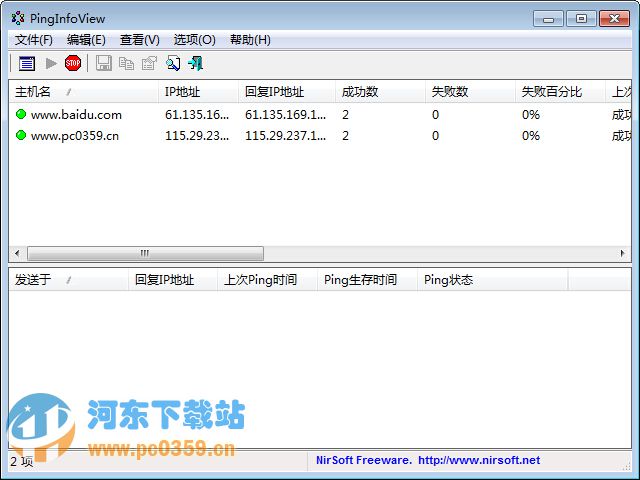Maximize the PingInfoView window
Screen dimensions: 640x480
click(581, 19)
